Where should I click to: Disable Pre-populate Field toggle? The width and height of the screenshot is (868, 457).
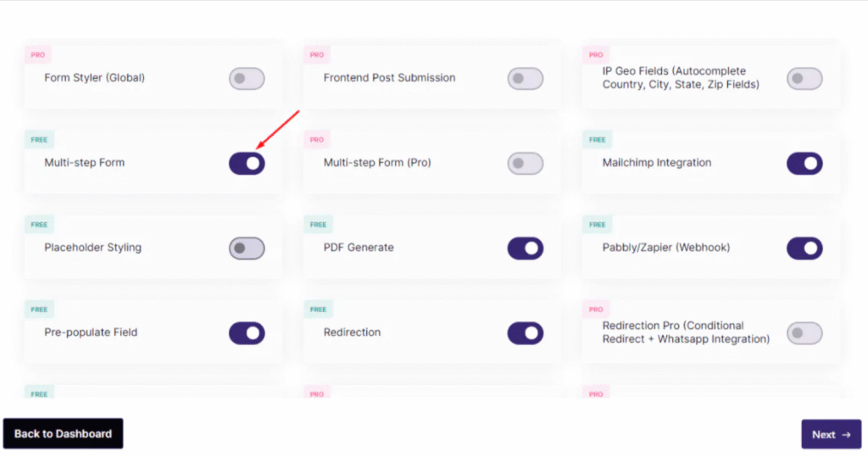click(x=247, y=333)
